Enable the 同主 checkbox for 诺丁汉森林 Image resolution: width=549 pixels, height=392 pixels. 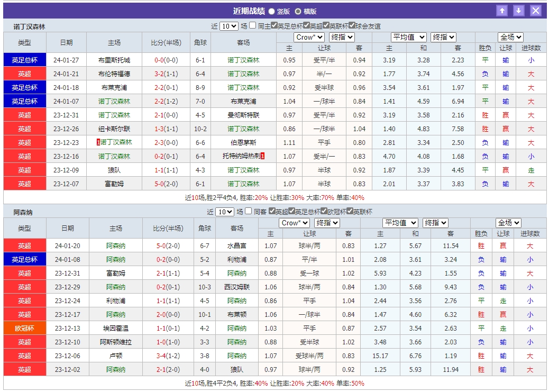pyautogui.click(x=253, y=25)
